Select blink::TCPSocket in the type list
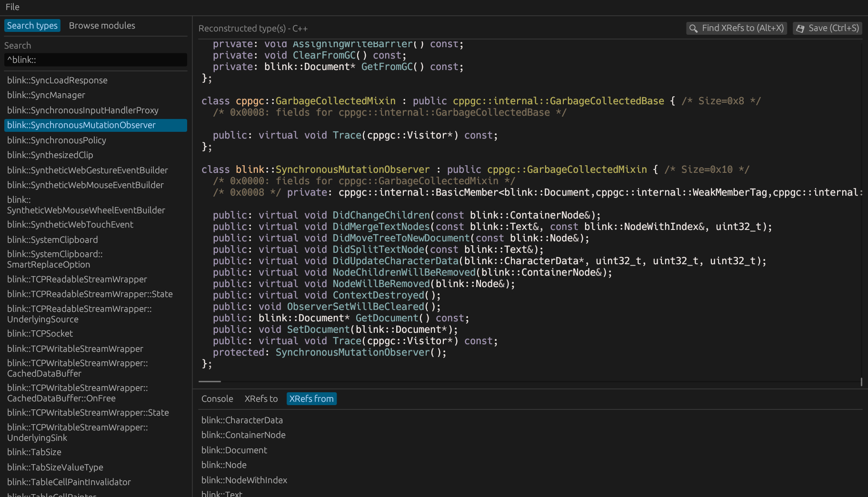The width and height of the screenshot is (868, 497). [x=40, y=333]
